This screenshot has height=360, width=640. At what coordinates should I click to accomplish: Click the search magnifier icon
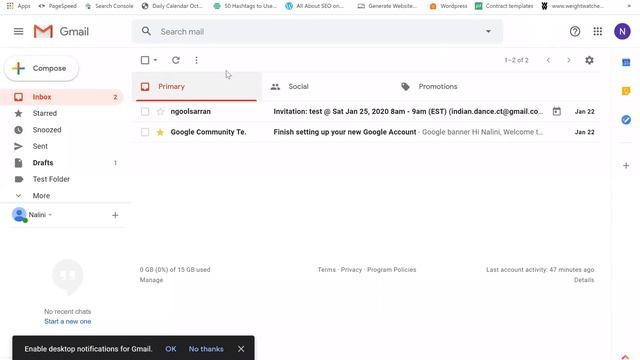146,31
